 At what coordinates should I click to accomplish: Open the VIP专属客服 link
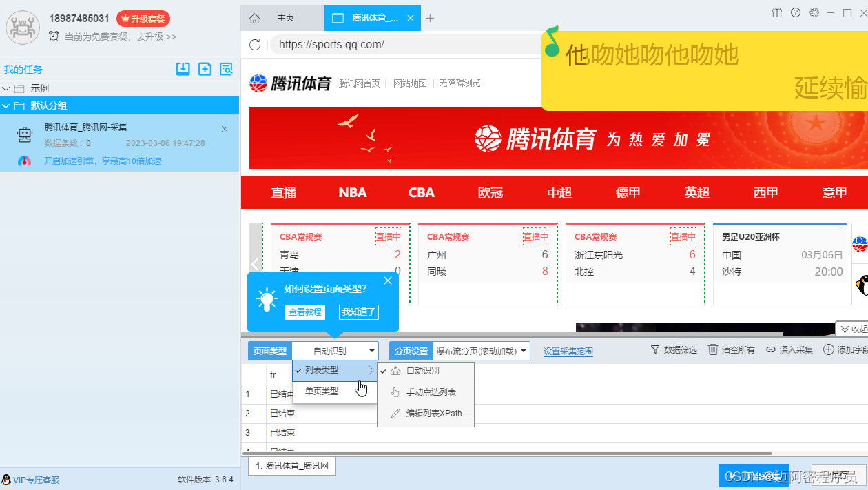36,480
